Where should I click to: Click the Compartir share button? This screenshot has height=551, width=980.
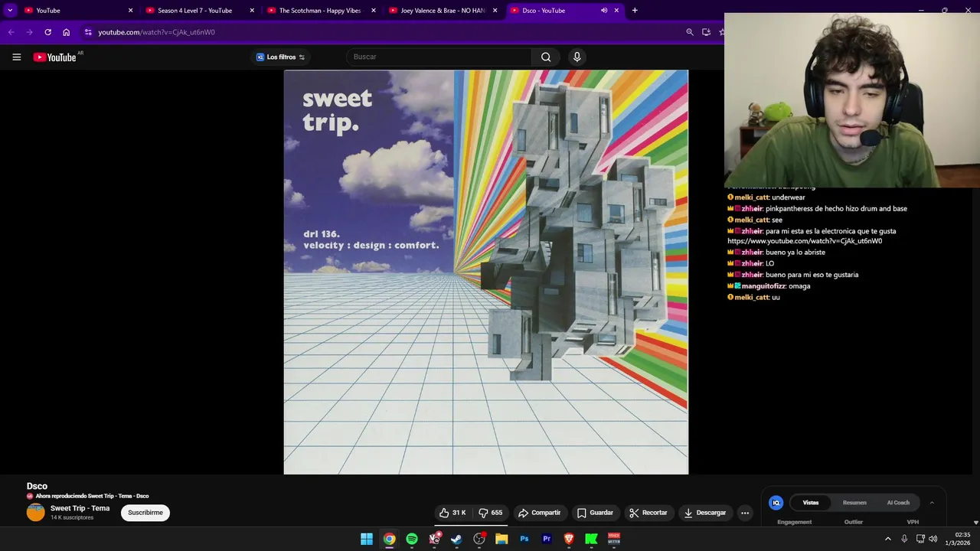539,513
